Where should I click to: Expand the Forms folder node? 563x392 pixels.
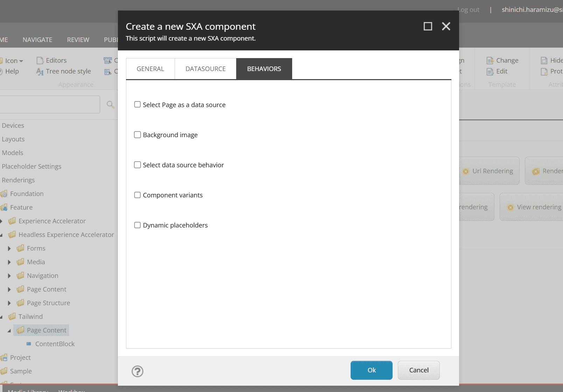pyautogui.click(x=9, y=248)
